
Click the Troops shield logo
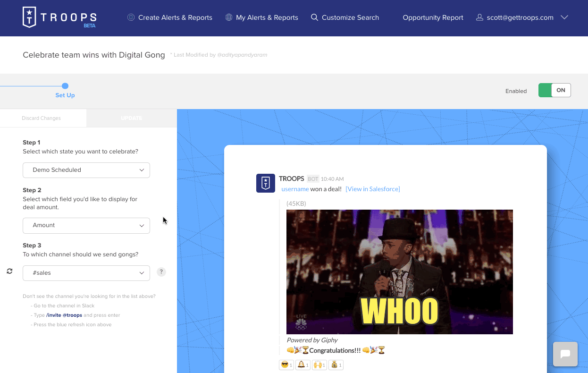coord(29,17)
